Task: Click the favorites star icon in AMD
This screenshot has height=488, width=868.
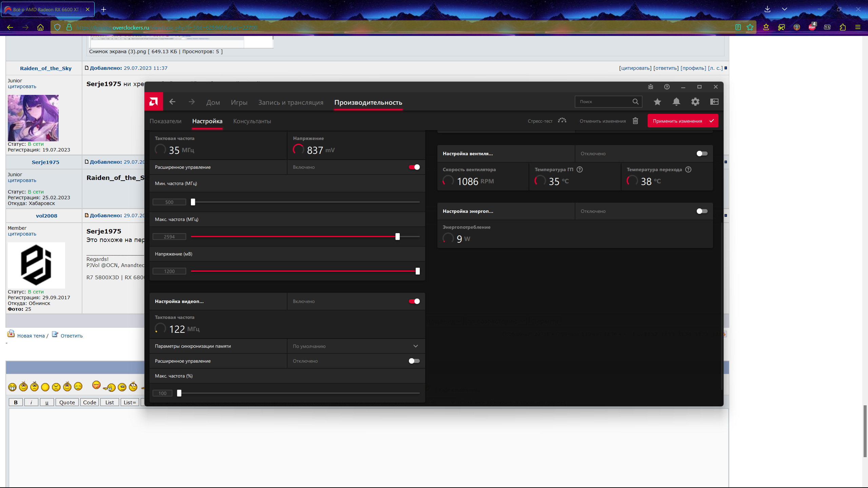Action: pyautogui.click(x=657, y=102)
